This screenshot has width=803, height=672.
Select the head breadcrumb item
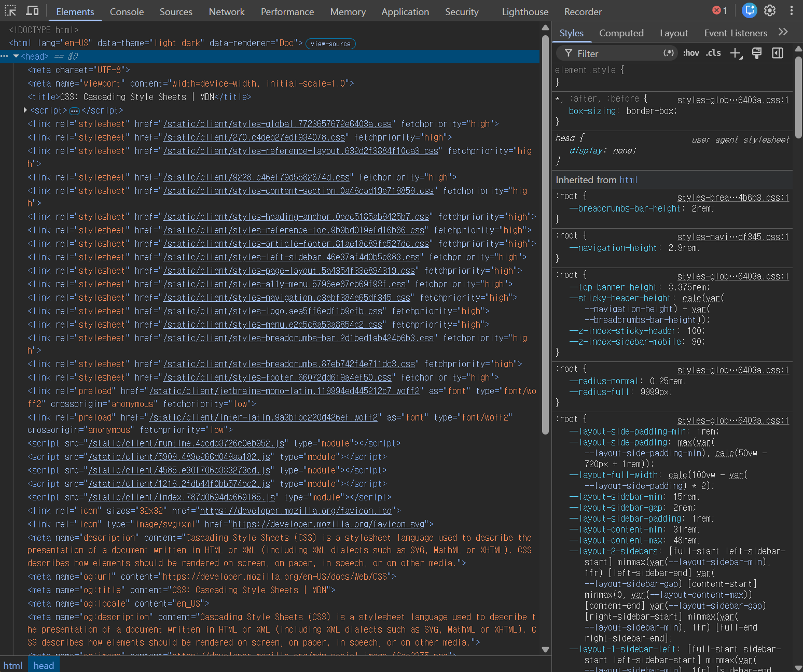pyautogui.click(x=44, y=665)
